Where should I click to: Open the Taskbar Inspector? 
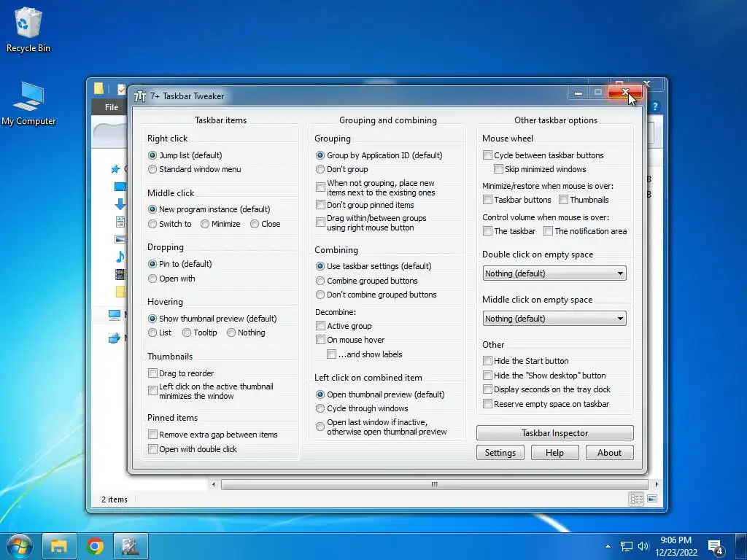(555, 433)
